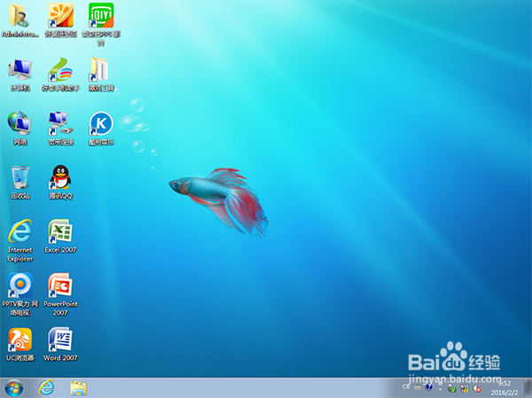Click the network warning tray icon

click(464, 389)
